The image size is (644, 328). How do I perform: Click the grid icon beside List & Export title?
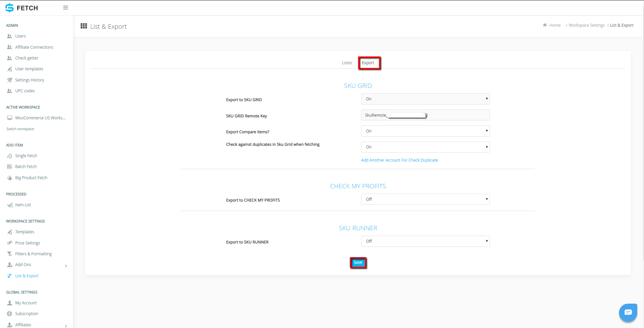[84, 26]
